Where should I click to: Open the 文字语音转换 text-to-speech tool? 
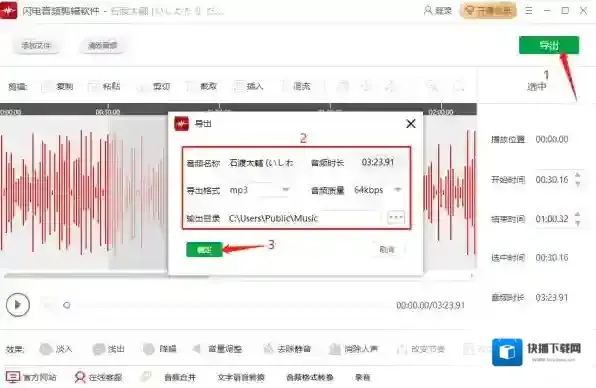pos(241,377)
